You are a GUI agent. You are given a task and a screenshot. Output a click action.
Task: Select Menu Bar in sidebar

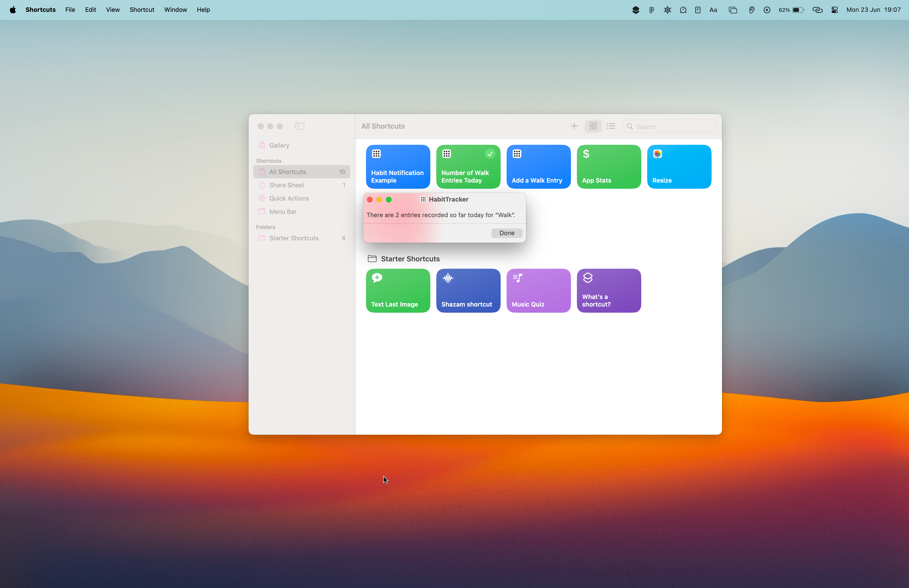pyautogui.click(x=302, y=212)
